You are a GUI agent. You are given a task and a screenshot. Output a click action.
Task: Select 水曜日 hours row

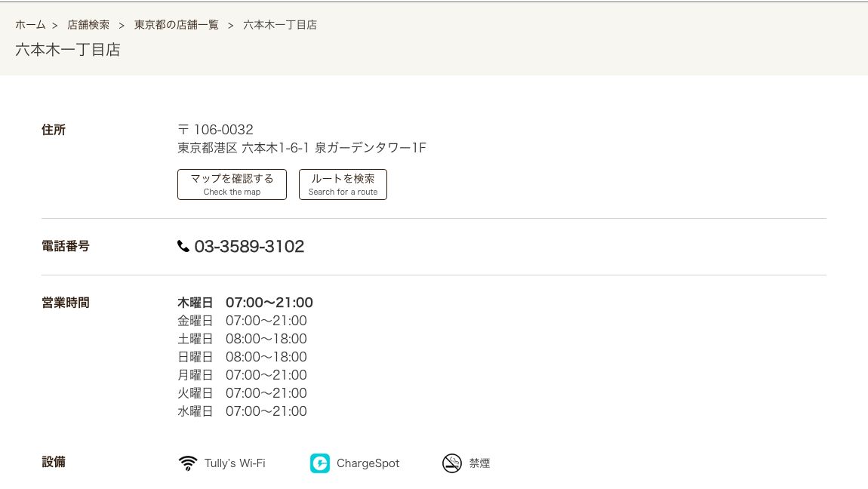[x=242, y=411]
